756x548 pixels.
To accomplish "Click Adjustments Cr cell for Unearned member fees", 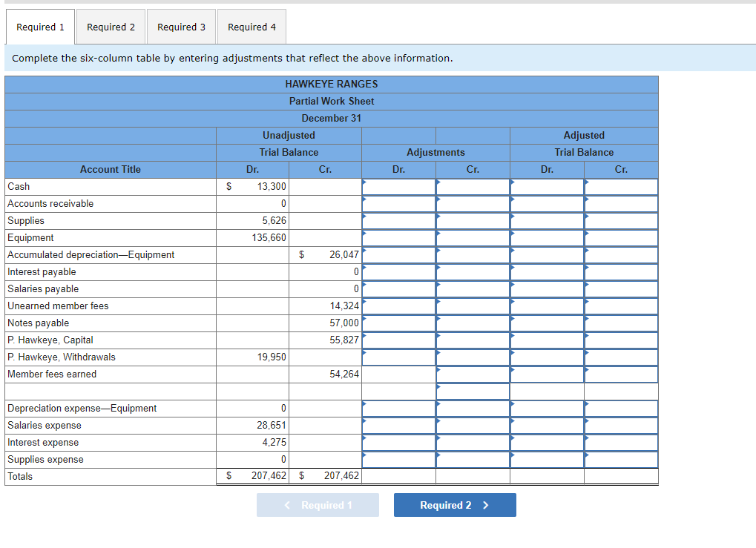I will [473, 306].
